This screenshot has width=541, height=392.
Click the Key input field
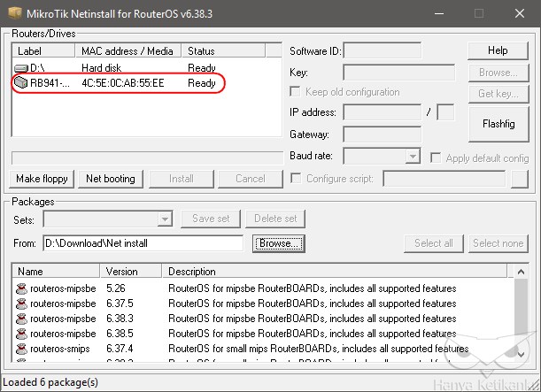(398, 73)
